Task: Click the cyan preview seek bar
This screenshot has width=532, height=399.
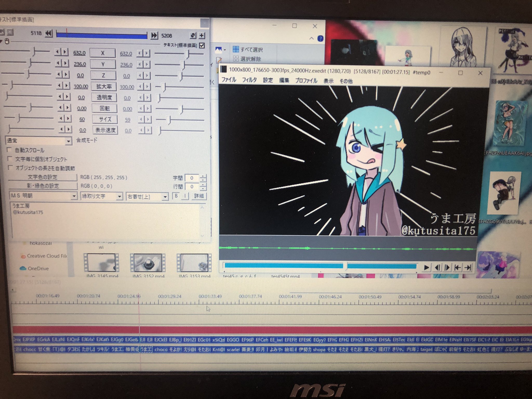Action: (x=320, y=266)
